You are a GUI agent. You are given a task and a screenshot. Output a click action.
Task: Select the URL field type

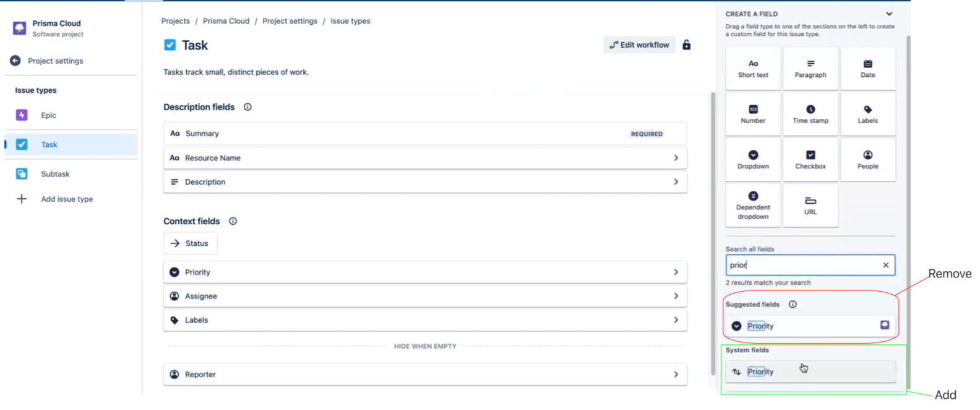pyautogui.click(x=810, y=206)
